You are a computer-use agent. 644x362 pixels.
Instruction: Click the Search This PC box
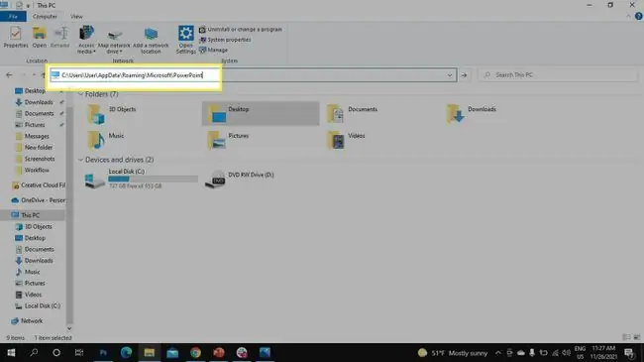pyautogui.click(x=559, y=74)
